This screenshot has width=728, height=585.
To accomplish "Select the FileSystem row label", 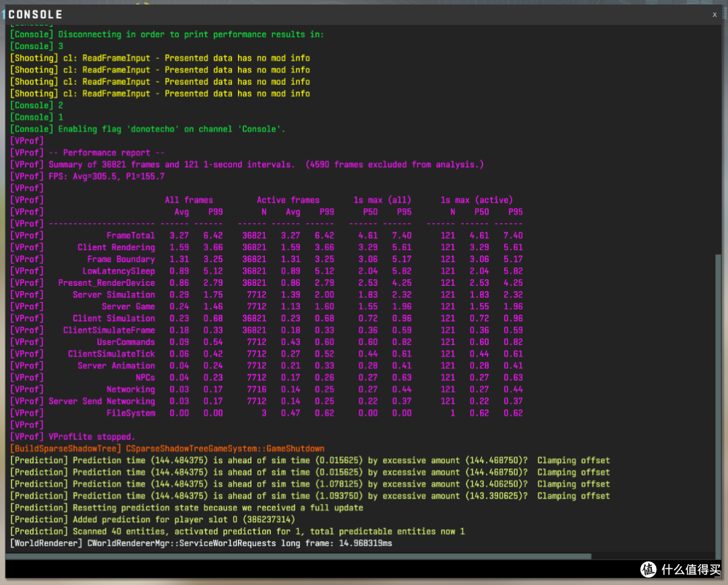I will (x=131, y=413).
